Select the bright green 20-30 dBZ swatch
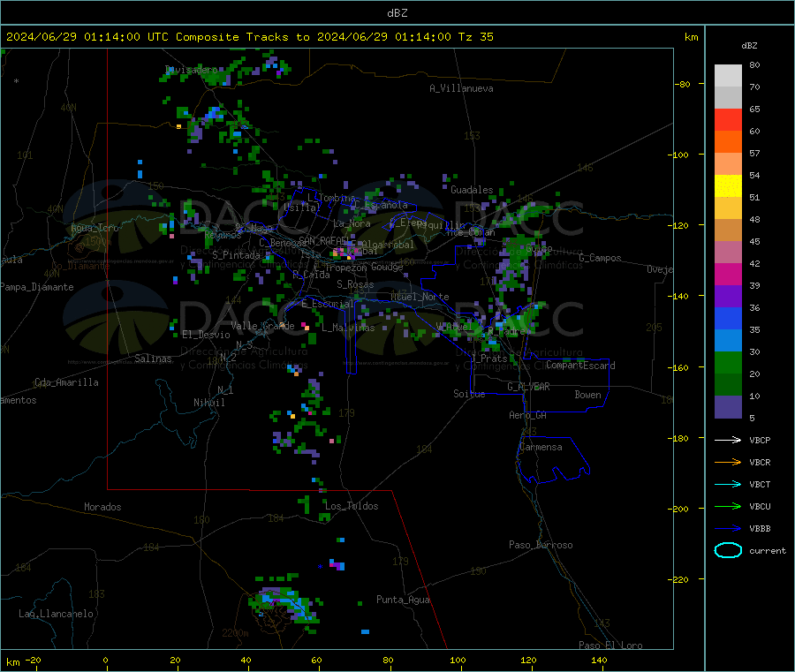This screenshot has width=795, height=672. coord(728,363)
